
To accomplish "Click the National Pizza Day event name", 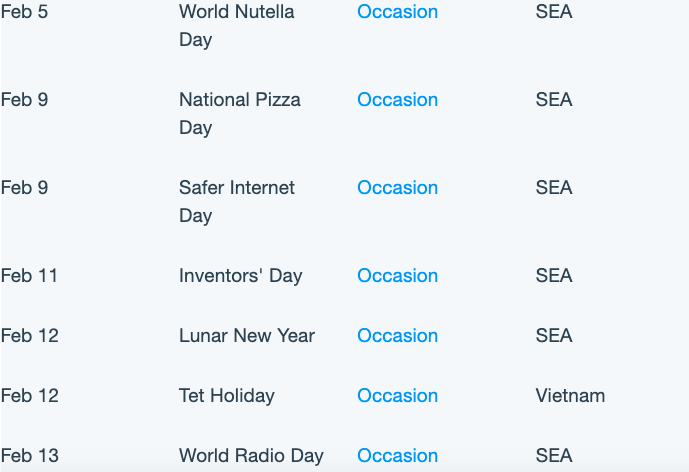I will click(x=239, y=113).
